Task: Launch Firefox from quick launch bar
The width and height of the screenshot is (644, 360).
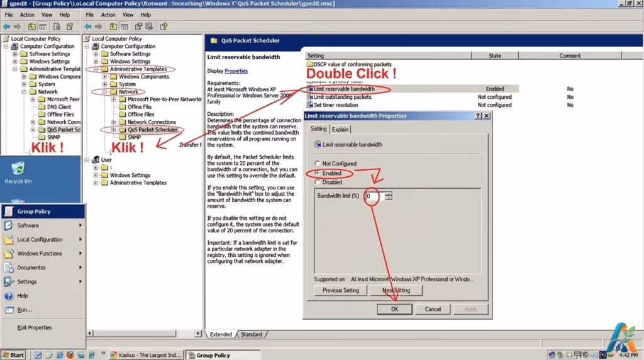Action: click(x=70, y=355)
